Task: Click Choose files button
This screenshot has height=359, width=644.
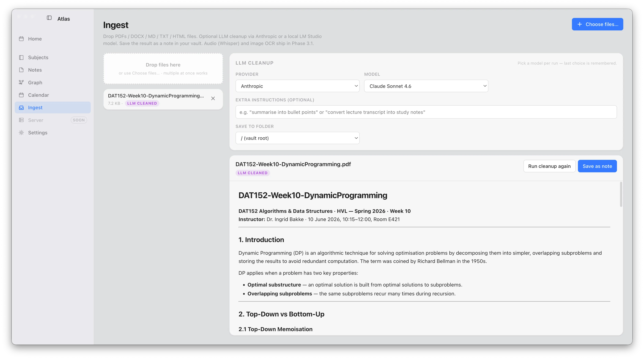Action: (x=597, y=24)
